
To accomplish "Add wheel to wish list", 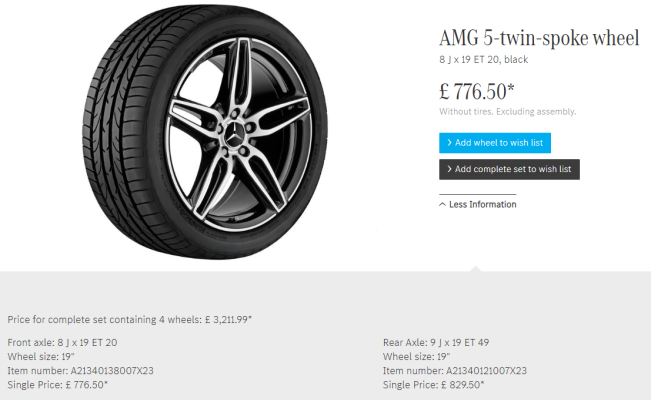I will click(x=494, y=143).
